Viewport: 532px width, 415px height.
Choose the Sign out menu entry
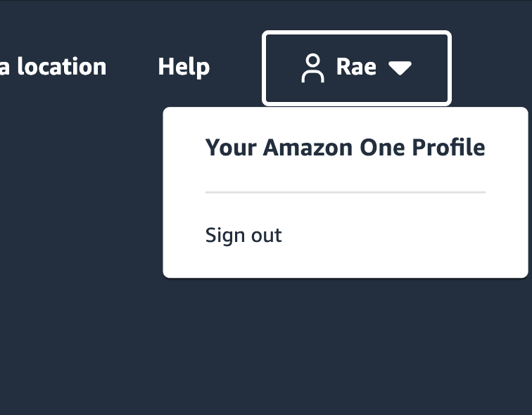click(x=243, y=236)
